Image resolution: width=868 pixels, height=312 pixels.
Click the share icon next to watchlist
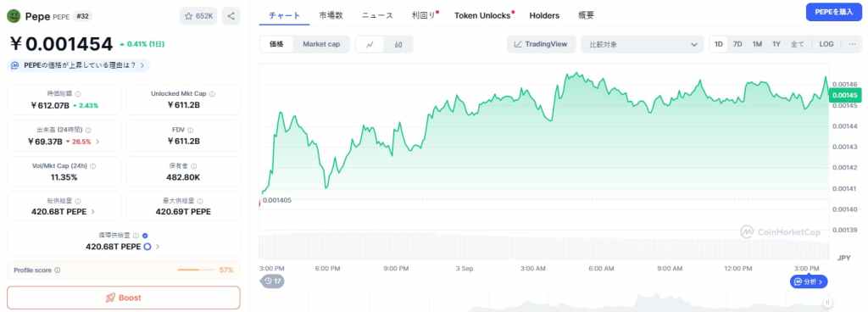[x=231, y=16]
